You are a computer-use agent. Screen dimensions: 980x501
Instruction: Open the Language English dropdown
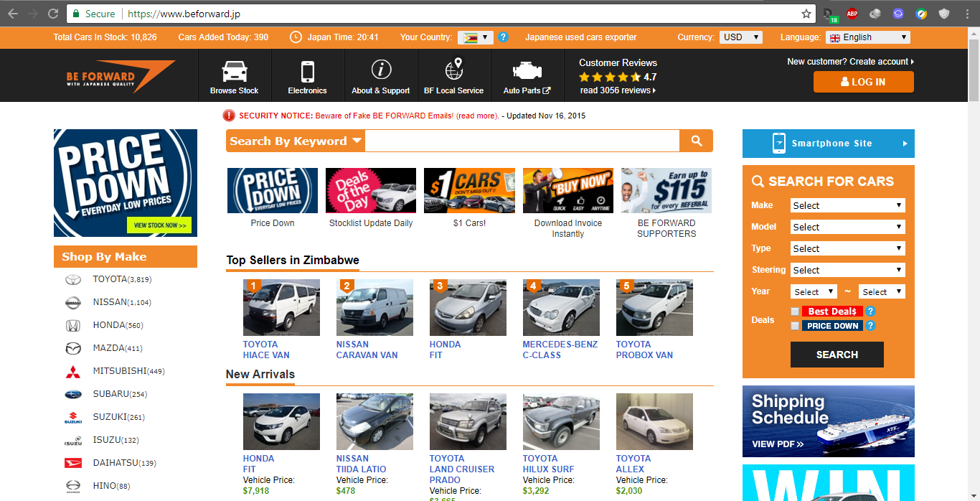coord(868,37)
